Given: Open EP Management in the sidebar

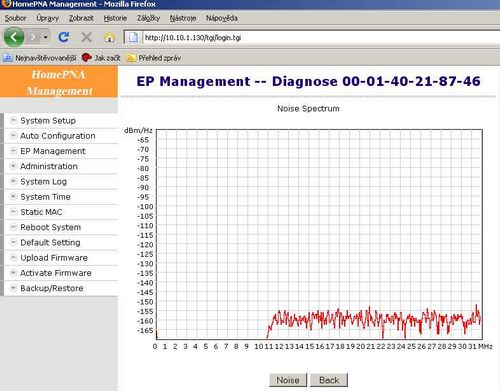Looking at the screenshot, I should pyautogui.click(x=53, y=151).
